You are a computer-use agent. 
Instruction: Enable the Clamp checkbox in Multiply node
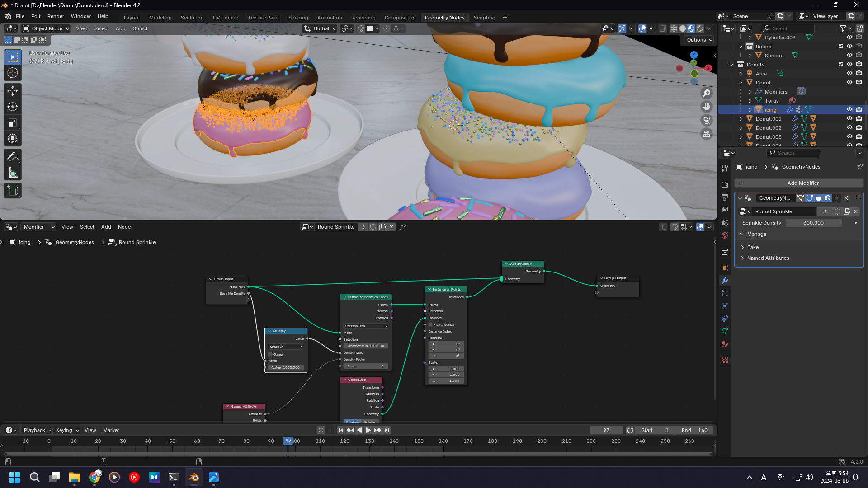tap(270, 354)
